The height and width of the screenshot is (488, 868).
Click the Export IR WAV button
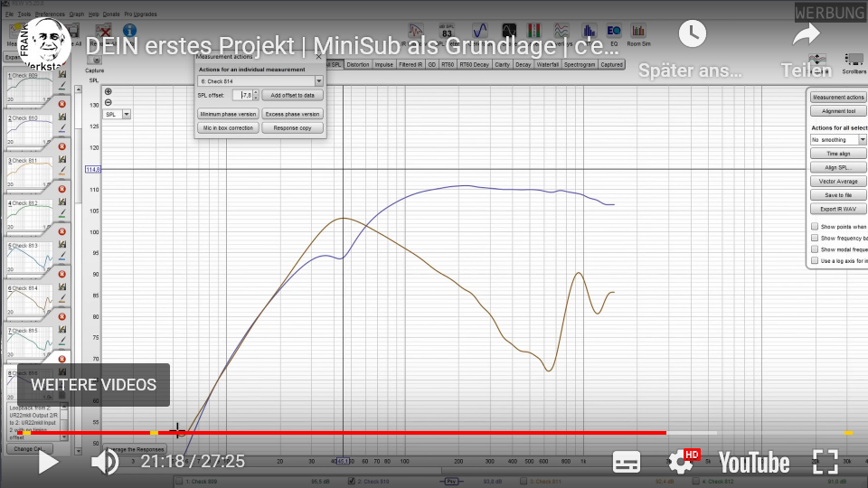pos(838,209)
